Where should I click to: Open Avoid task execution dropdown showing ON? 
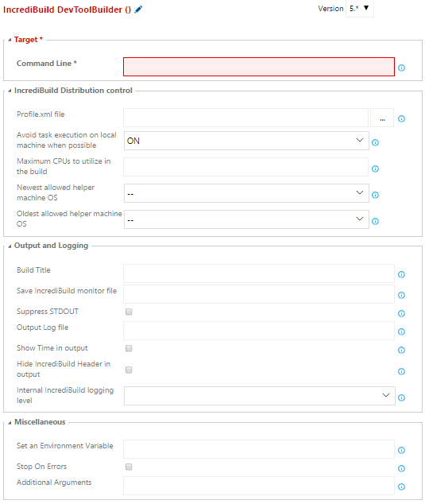point(246,141)
